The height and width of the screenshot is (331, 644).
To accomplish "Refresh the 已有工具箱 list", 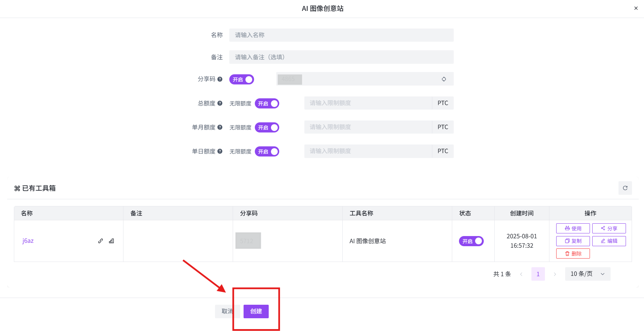I will pyautogui.click(x=625, y=188).
